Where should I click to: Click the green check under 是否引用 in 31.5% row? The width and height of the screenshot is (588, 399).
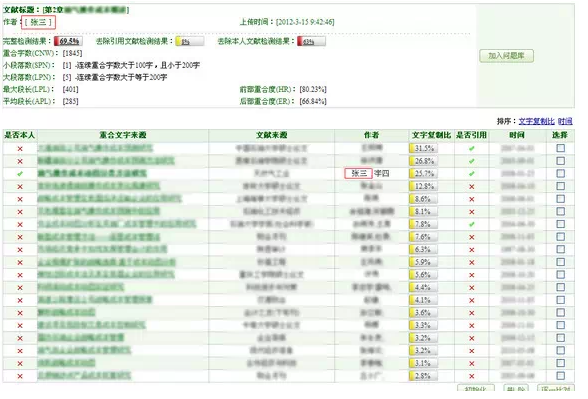[472, 148]
